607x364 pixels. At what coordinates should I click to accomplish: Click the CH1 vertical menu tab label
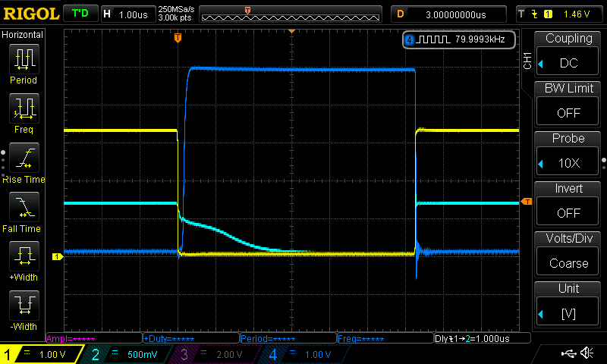527,61
